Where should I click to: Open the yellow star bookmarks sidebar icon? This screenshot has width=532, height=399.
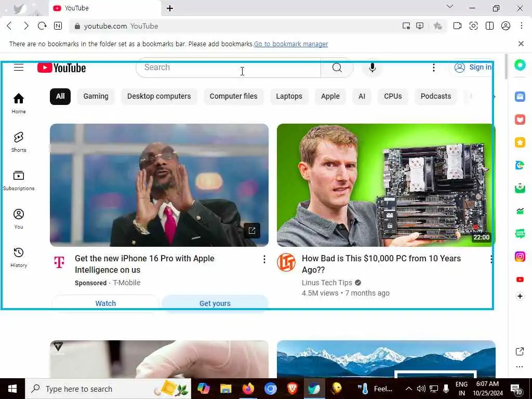tap(520, 142)
